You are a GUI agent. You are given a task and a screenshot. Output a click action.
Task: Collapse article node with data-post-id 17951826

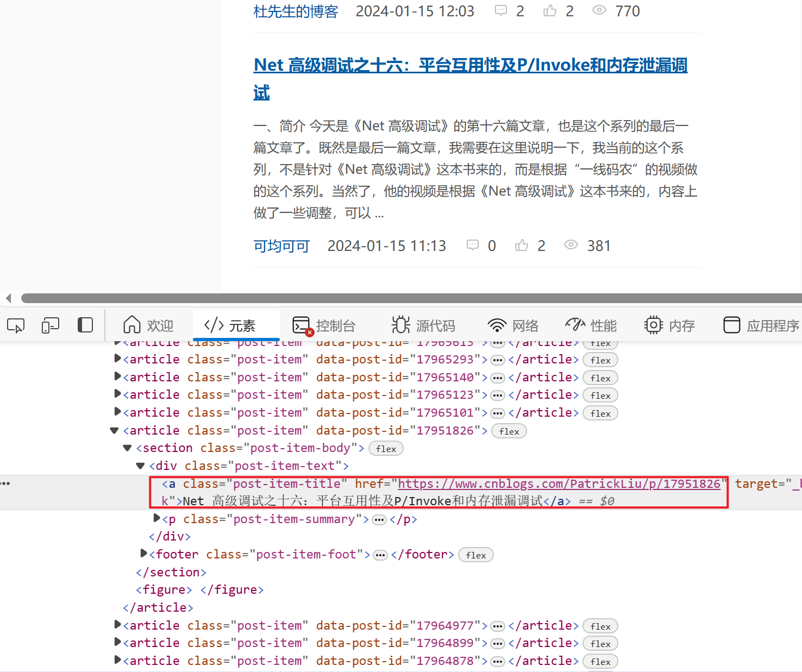coord(114,430)
